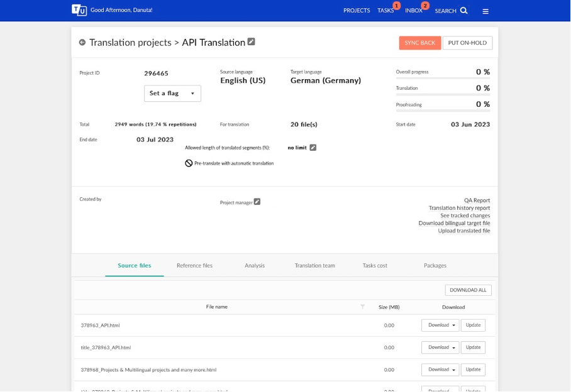Edit the project manager pencil icon
Viewport: 571px width, 392px height.
click(x=257, y=202)
